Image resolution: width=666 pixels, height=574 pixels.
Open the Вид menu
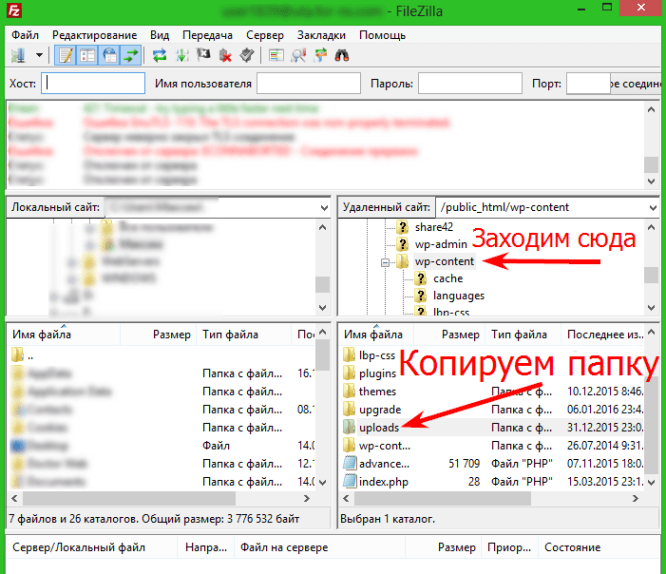(159, 35)
